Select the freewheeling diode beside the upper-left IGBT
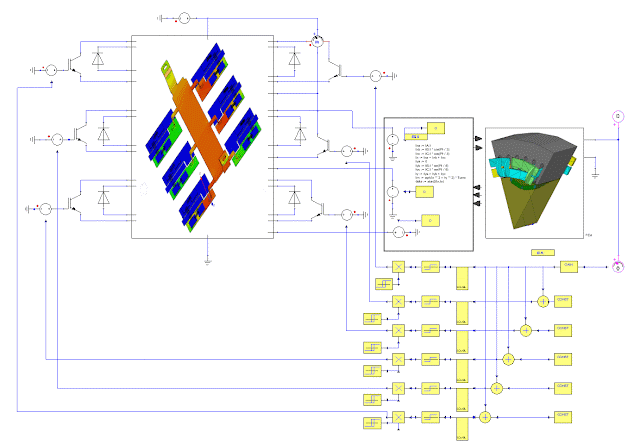Viewport: 640px width, 445px height. (98, 59)
